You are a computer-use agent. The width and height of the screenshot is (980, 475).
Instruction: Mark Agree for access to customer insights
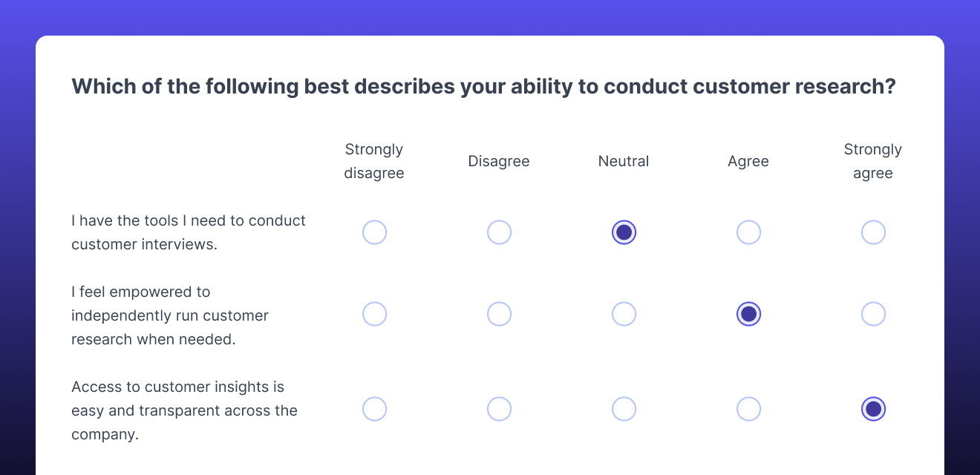point(748,409)
